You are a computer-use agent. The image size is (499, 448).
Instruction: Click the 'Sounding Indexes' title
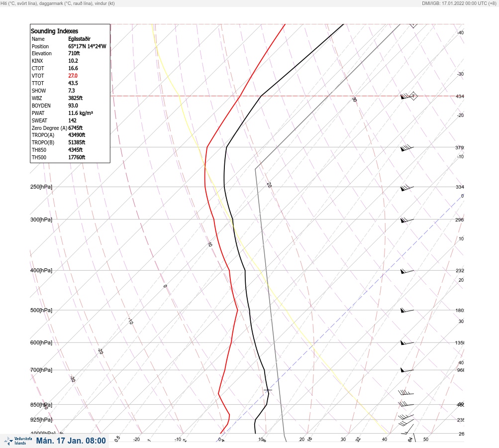54,31
